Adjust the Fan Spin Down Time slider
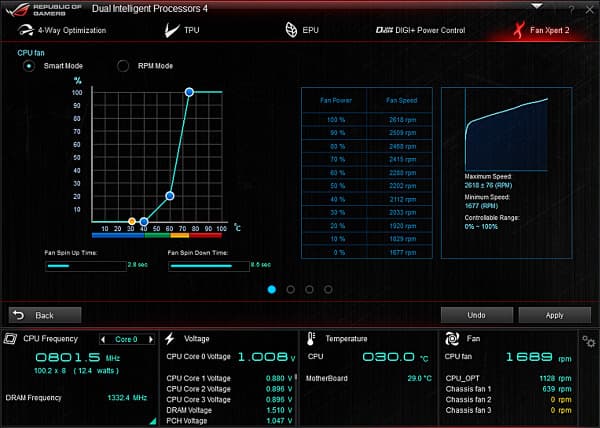The height and width of the screenshot is (428, 600). coord(209,266)
